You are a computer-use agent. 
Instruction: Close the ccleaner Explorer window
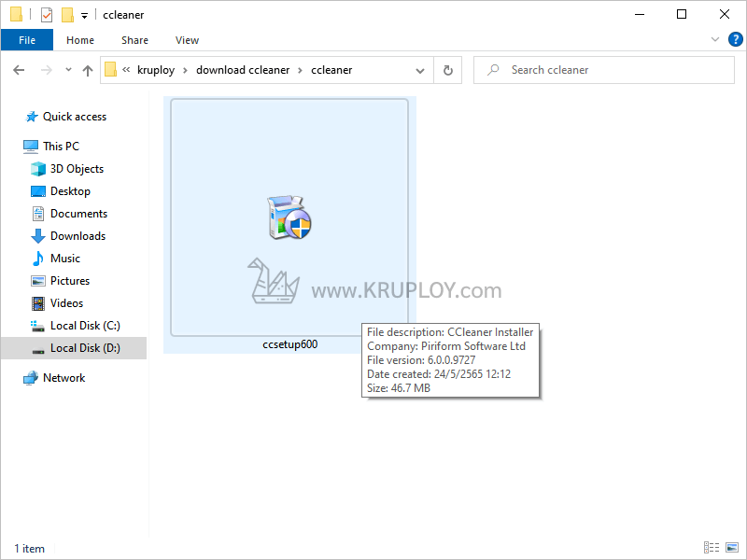tap(725, 14)
